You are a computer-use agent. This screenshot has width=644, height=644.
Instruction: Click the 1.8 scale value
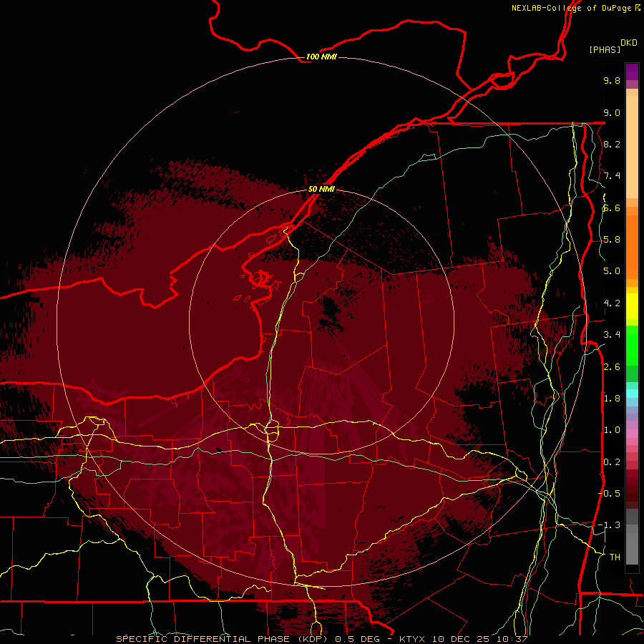click(x=612, y=399)
